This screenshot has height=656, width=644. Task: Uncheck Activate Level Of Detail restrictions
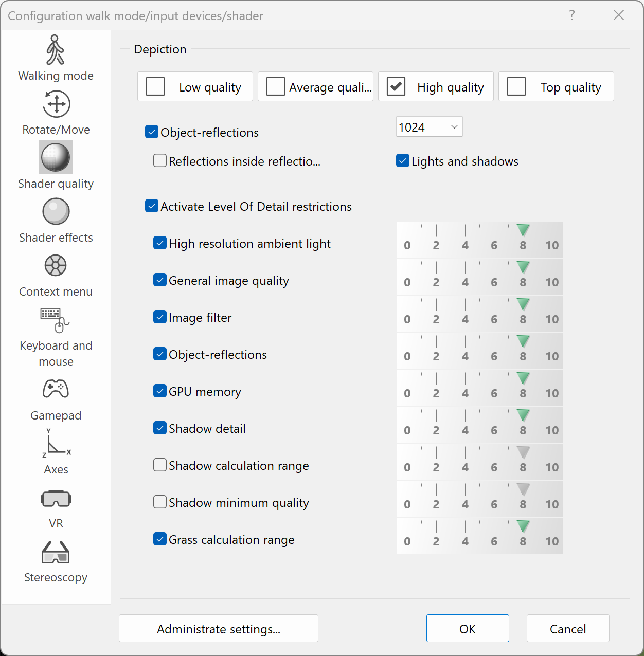(x=152, y=206)
